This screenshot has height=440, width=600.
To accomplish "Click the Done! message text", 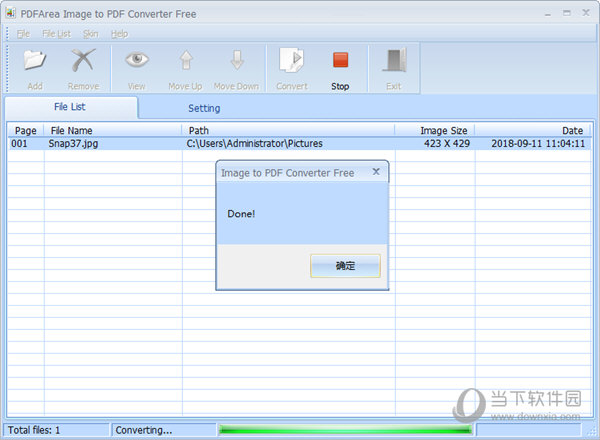I will [x=241, y=213].
